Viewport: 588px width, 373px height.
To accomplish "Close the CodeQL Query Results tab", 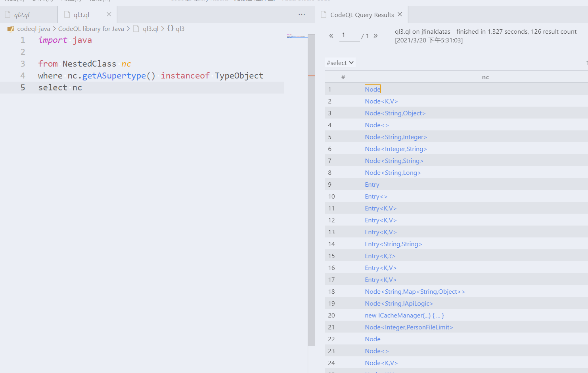I will tap(400, 15).
